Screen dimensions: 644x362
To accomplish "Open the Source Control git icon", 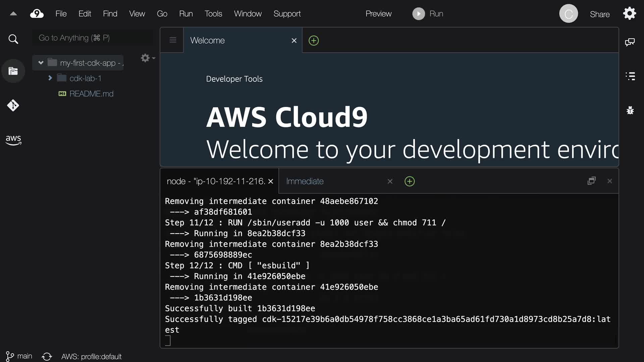I will coord(13,106).
